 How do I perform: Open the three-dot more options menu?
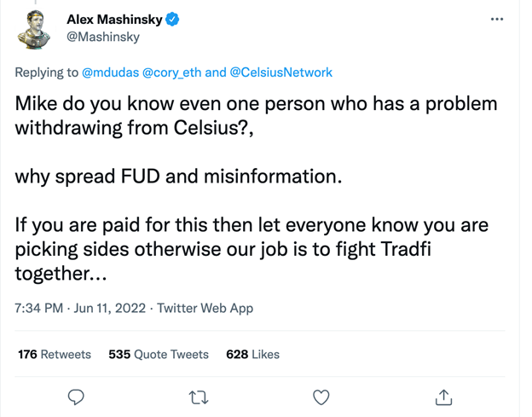click(x=497, y=19)
